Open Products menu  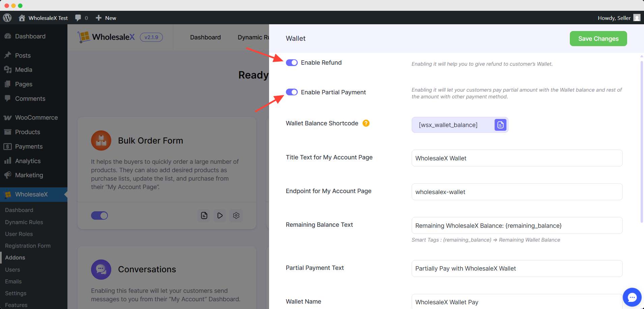pyautogui.click(x=34, y=132)
